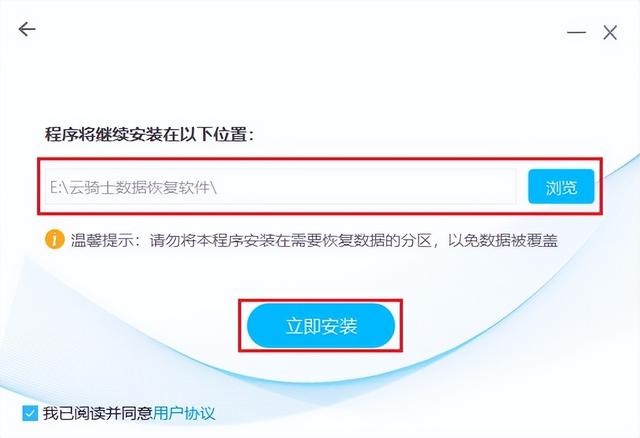Click the 浏览 browse button
The width and height of the screenshot is (640, 438).
tap(561, 187)
